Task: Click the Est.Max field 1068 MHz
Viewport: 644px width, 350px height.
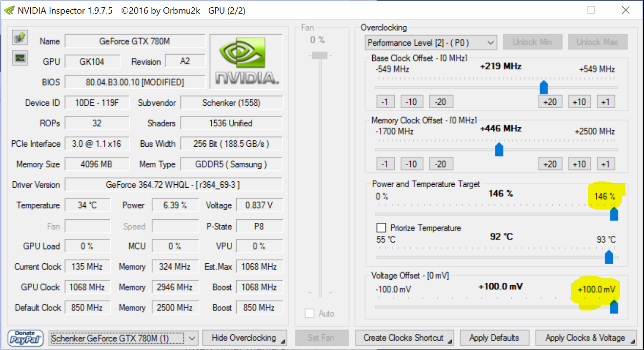Action: click(x=259, y=267)
